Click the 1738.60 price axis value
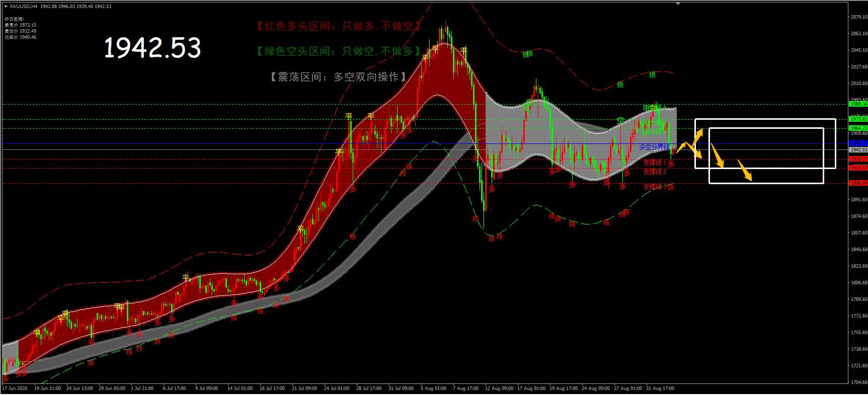 coord(859,349)
